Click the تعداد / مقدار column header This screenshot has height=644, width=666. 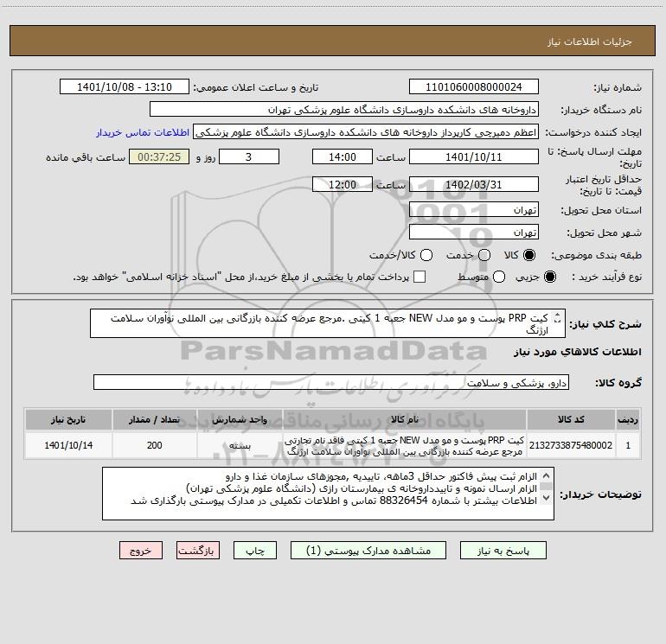tap(154, 419)
